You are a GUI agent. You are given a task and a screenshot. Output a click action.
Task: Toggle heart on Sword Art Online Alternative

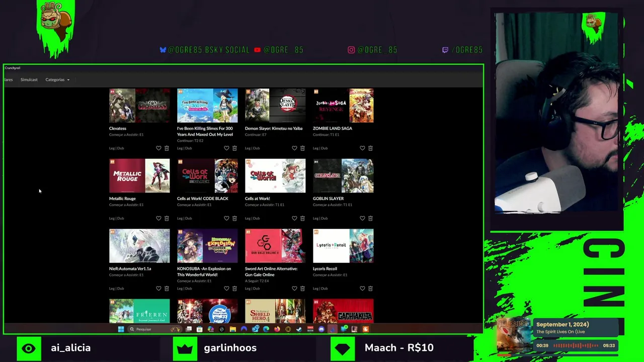pyautogui.click(x=294, y=289)
